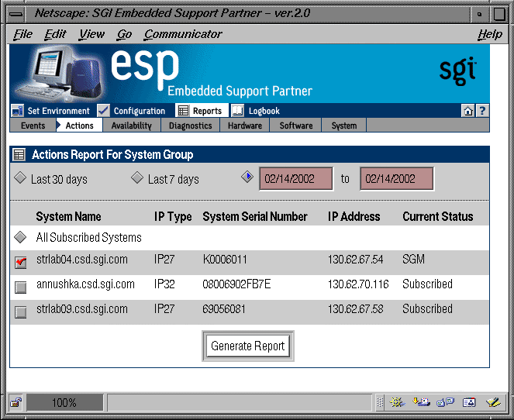Click the Reports table icon
The height and width of the screenshot is (420, 514).
[183, 111]
